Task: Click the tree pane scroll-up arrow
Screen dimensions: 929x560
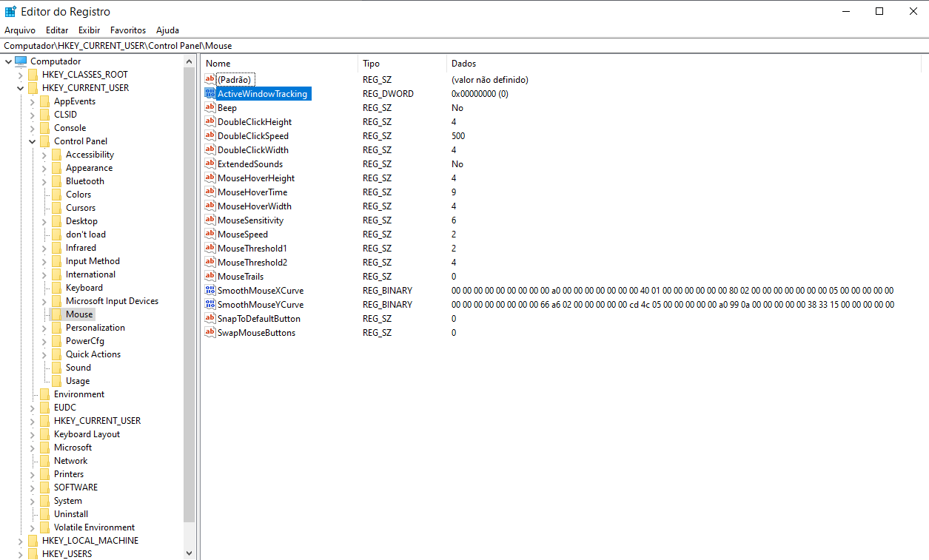Action: coord(189,62)
